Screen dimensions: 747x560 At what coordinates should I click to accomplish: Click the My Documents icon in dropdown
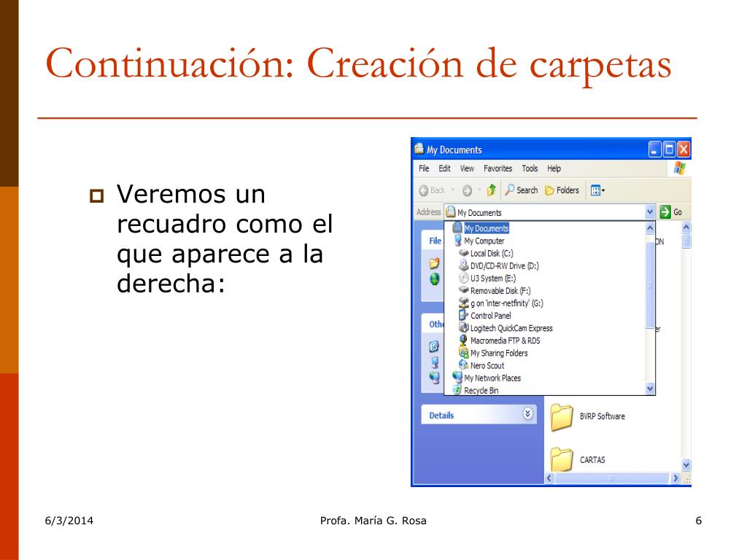[457, 227]
